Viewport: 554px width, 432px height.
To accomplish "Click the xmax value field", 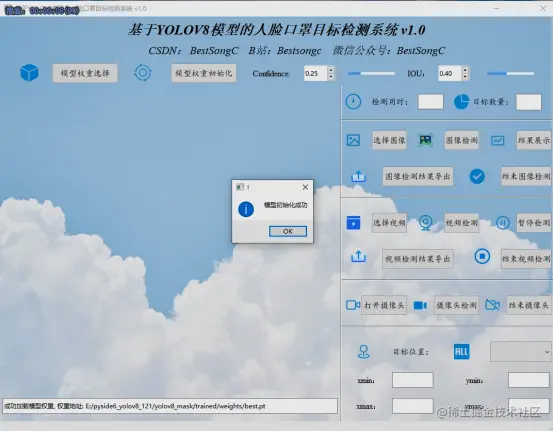I will [x=413, y=406].
